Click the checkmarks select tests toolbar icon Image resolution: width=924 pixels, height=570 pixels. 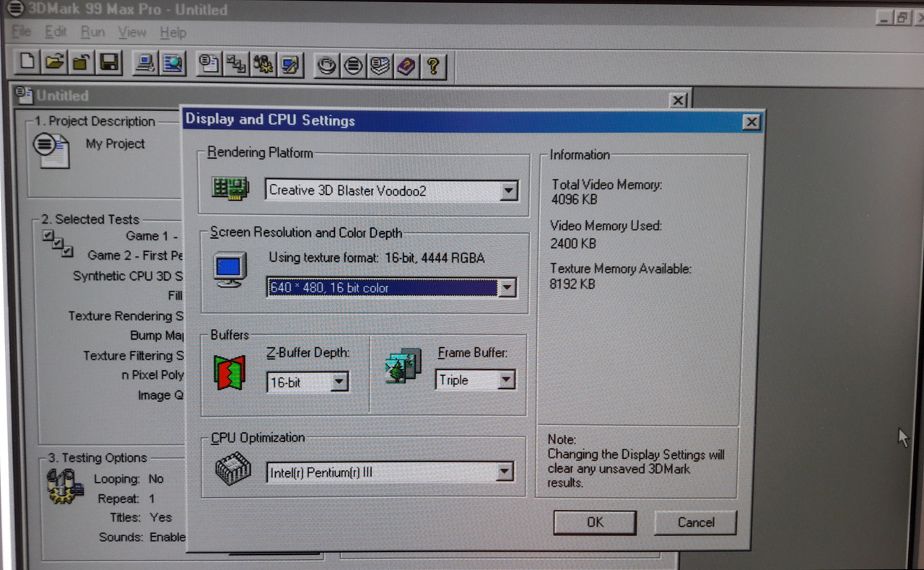click(236, 64)
